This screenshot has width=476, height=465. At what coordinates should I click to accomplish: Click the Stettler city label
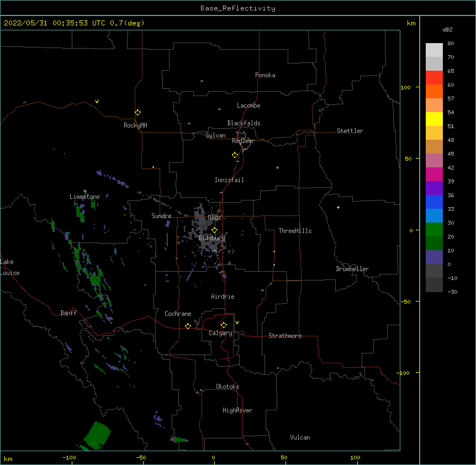pos(350,131)
